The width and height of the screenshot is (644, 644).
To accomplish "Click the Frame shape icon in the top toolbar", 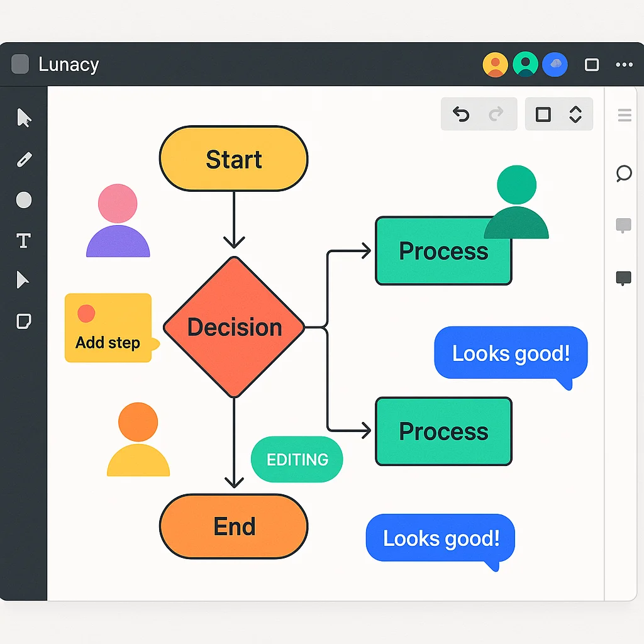I will 543,114.
